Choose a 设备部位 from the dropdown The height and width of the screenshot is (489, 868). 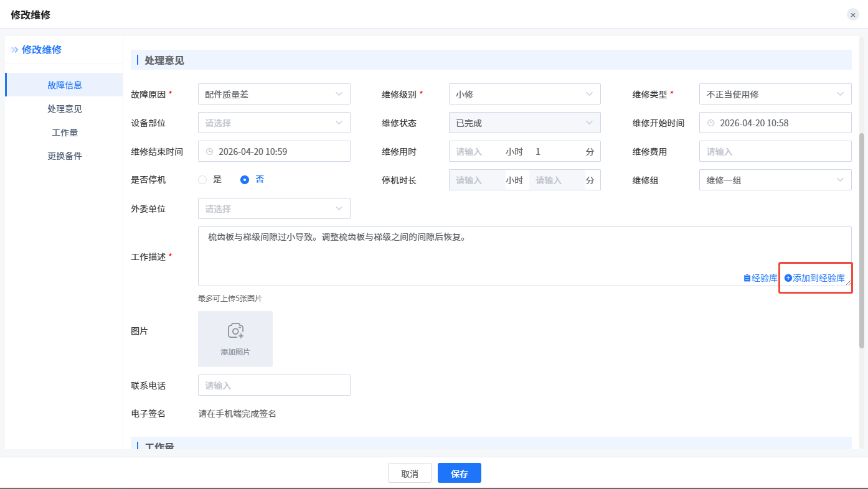point(274,123)
